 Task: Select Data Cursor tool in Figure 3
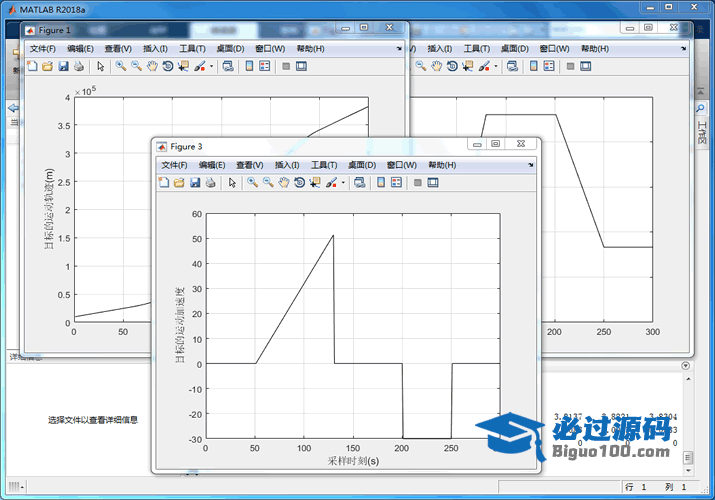click(x=315, y=183)
